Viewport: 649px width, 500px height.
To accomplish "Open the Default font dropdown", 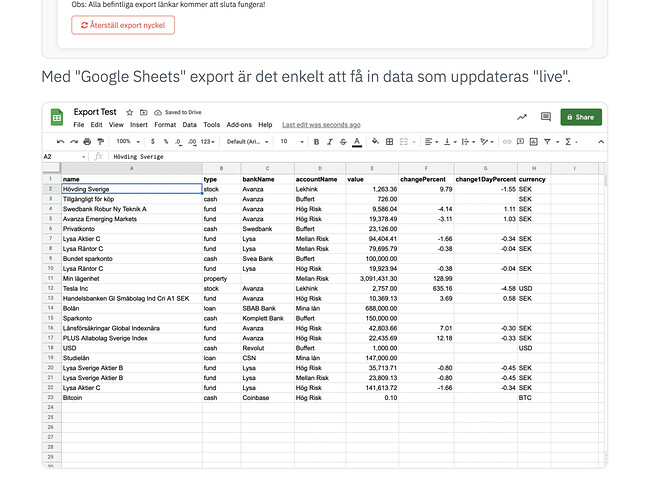I will [248, 142].
